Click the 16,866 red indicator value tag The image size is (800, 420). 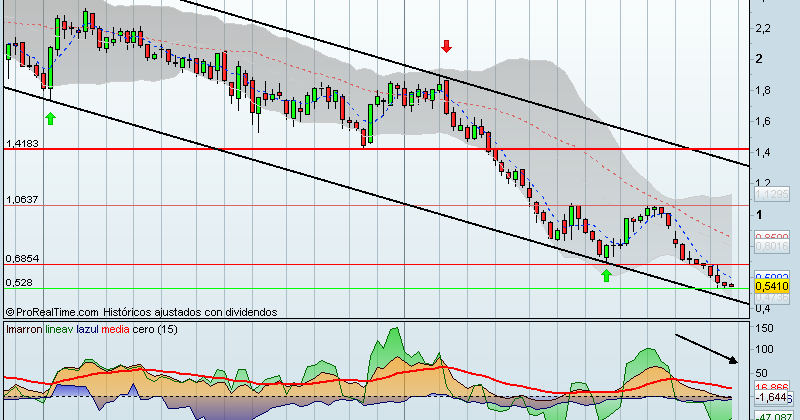772,388
